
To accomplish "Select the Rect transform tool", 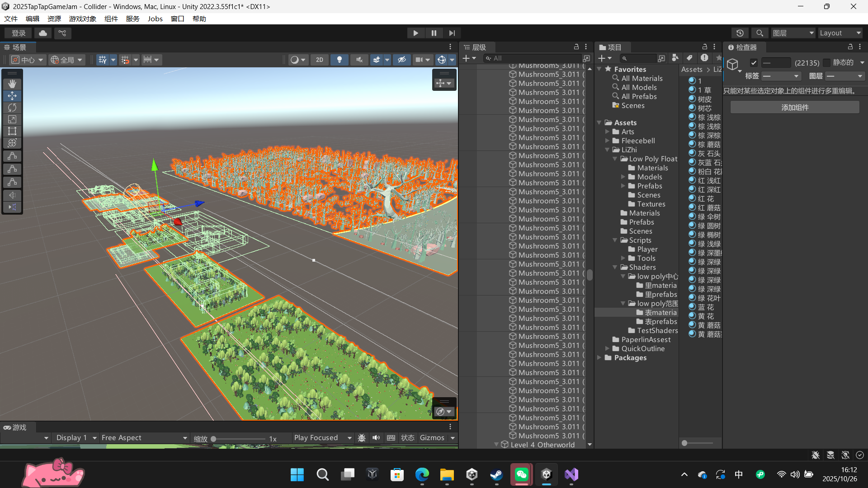I will (x=12, y=131).
